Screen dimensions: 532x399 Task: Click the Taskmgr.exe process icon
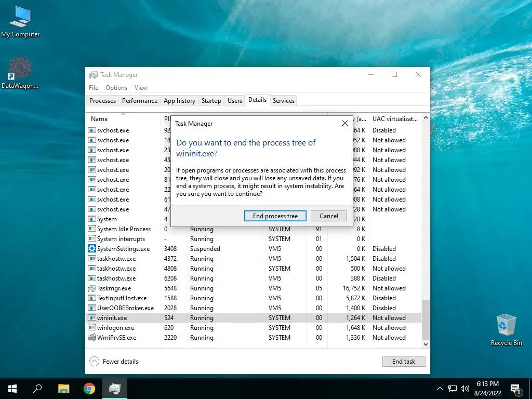91,288
